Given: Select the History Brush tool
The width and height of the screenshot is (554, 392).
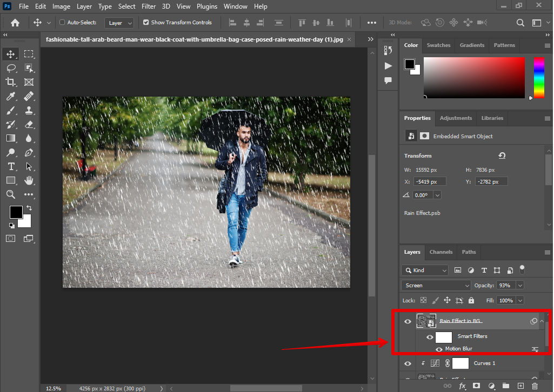Looking at the screenshot, I should tap(11, 125).
